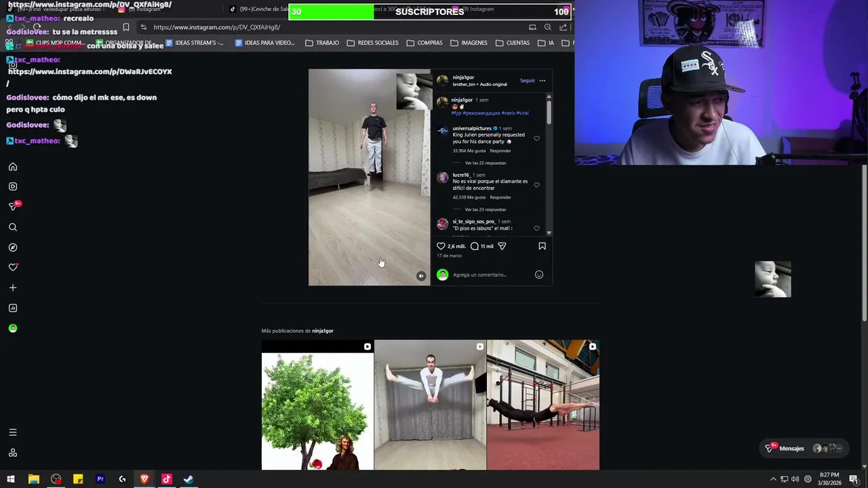The width and height of the screenshot is (868, 488).
Task: Click the Create plus icon in the sidebar
Action: 13,287
